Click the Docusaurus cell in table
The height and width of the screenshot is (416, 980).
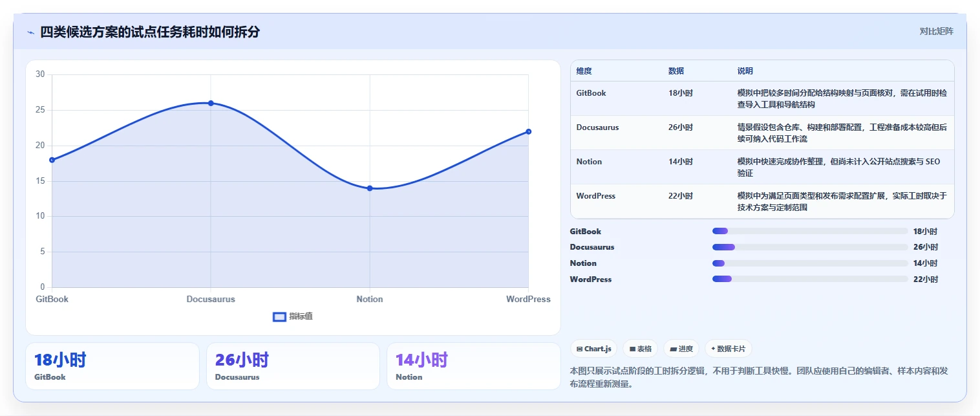597,127
